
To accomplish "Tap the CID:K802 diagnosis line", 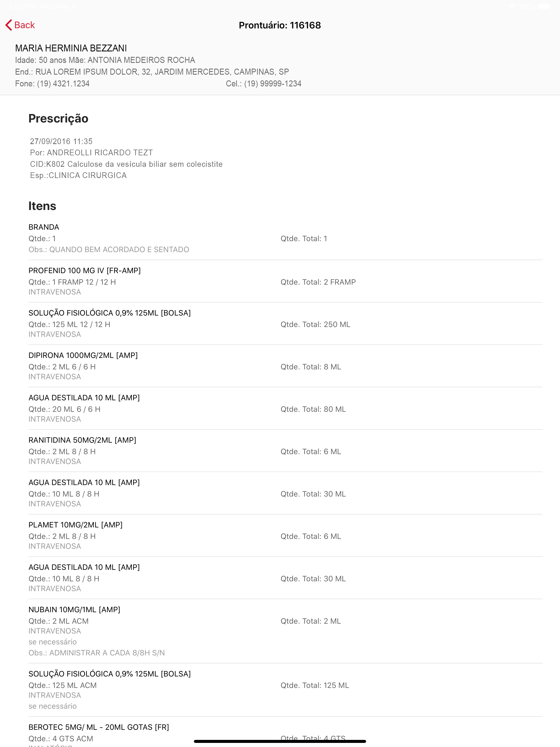I will click(x=126, y=164).
